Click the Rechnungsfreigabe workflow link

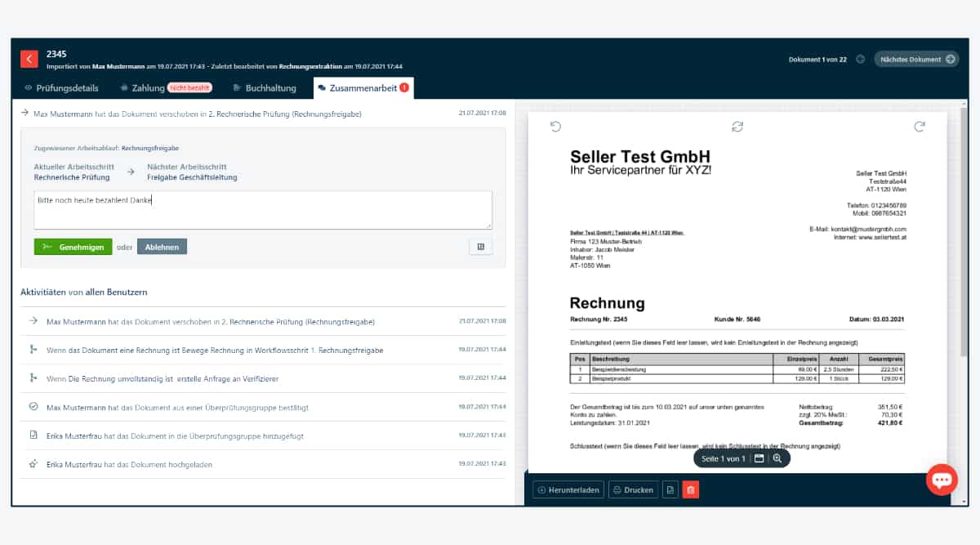pos(150,149)
